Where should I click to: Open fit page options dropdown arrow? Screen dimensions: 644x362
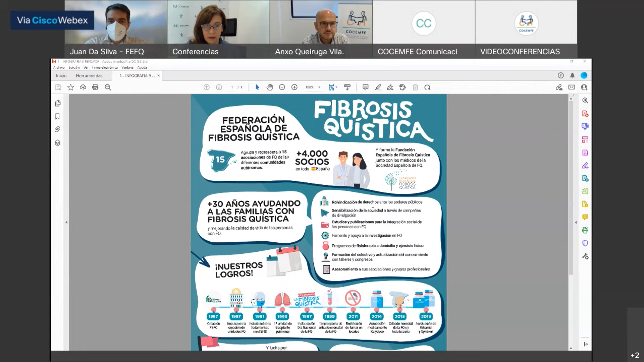tap(336, 87)
